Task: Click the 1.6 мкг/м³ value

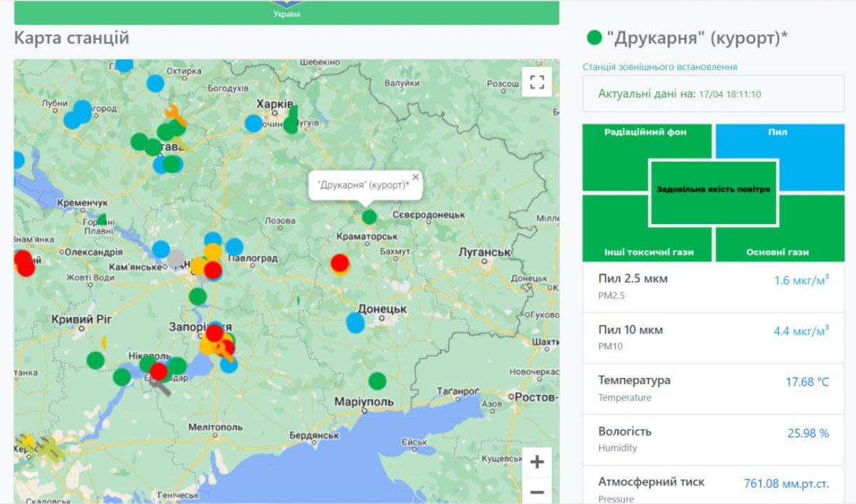Action: pos(801,280)
